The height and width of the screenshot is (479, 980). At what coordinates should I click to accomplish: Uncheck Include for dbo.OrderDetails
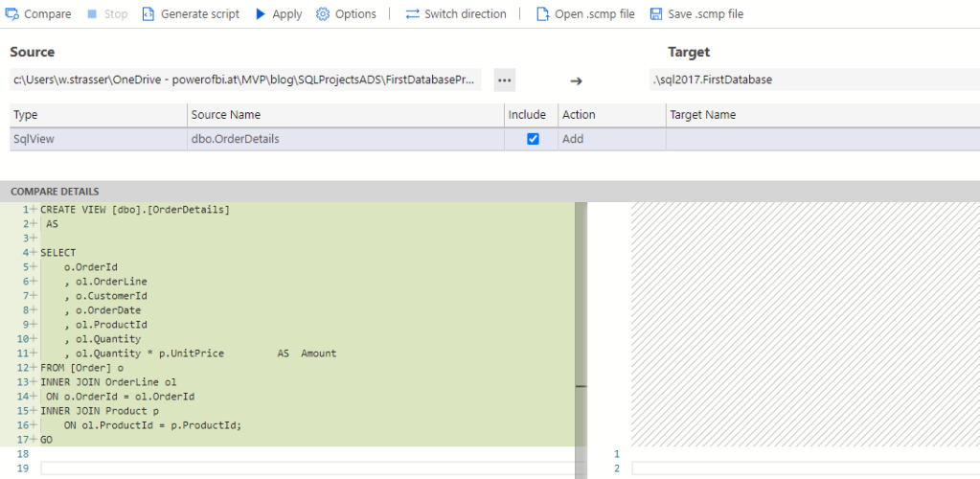534,139
